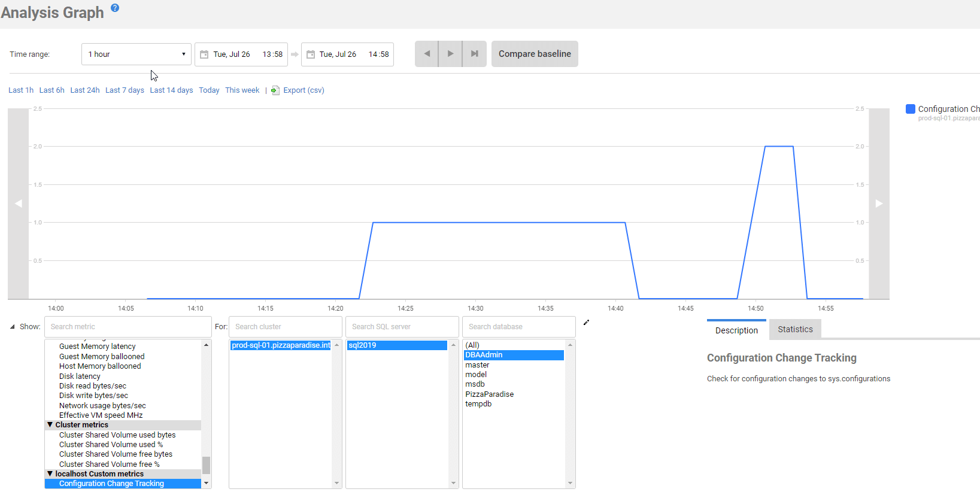Click the Export csv icon
Image resolution: width=980 pixels, height=498 pixels.
click(x=275, y=90)
